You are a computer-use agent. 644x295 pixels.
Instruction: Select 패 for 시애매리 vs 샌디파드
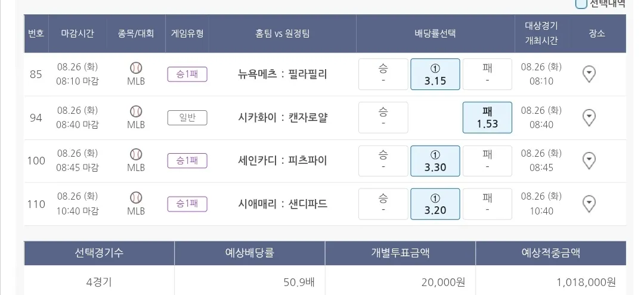pos(487,204)
